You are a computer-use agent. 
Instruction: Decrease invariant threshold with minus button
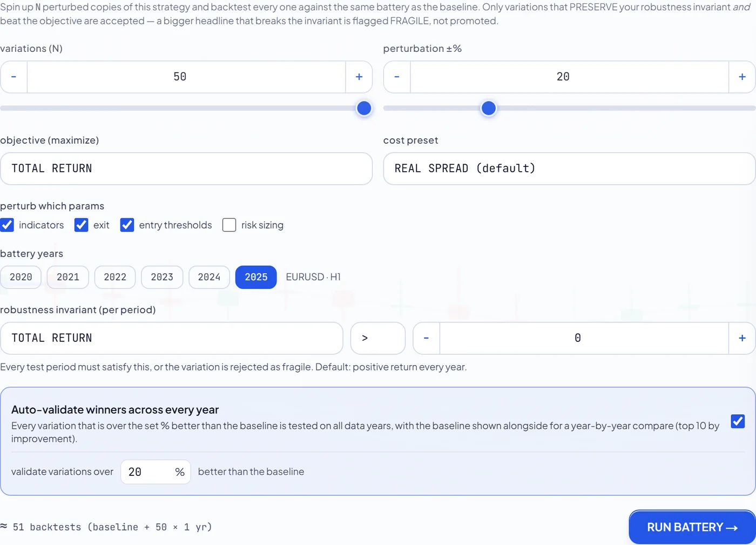427,338
